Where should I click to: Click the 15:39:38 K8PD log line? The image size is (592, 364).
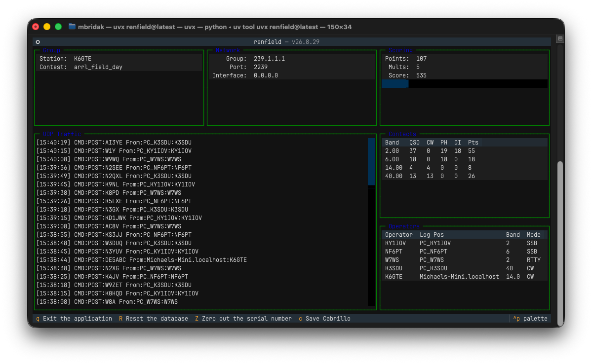[x=109, y=193]
